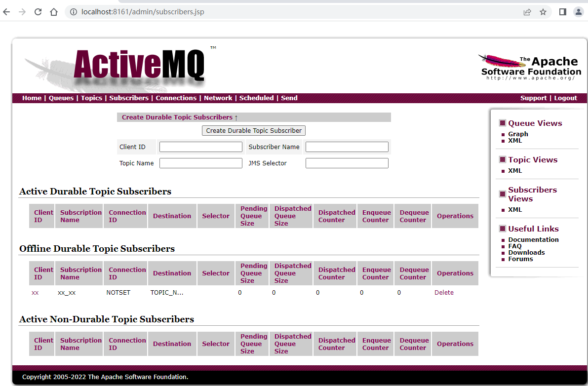588x386 pixels.
Task: Open the Send page
Action: (289, 98)
